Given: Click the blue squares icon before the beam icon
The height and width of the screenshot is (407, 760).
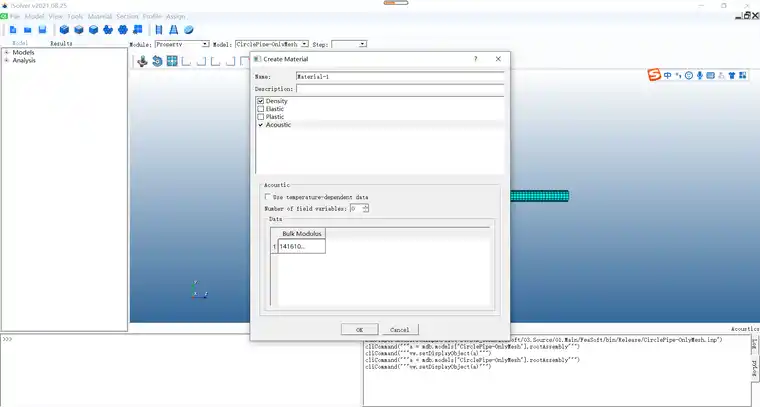Looking at the screenshot, I should click(x=138, y=30).
